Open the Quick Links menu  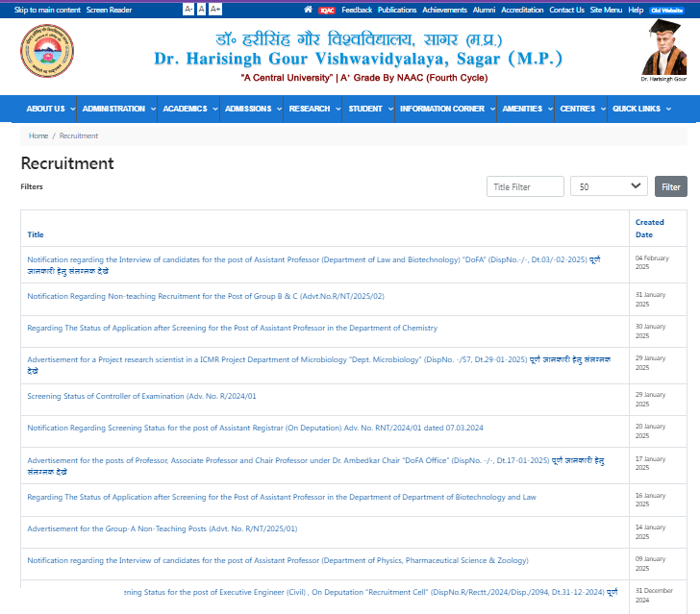click(x=640, y=110)
